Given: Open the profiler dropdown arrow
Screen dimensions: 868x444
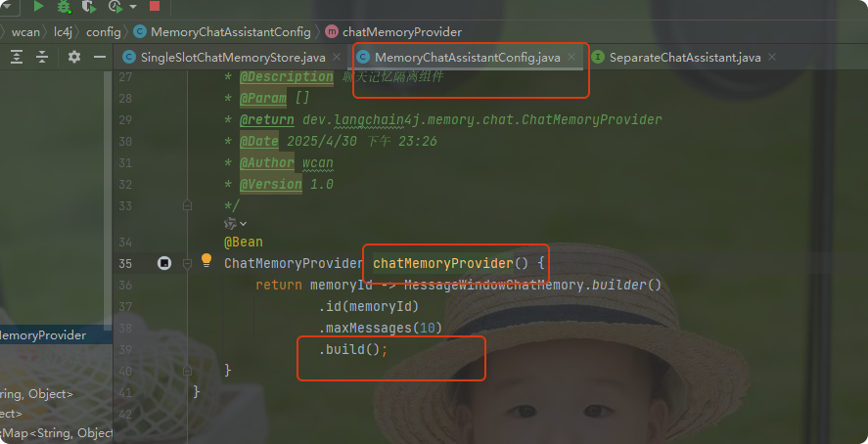Looking at the screenshot, I should 133,7.
